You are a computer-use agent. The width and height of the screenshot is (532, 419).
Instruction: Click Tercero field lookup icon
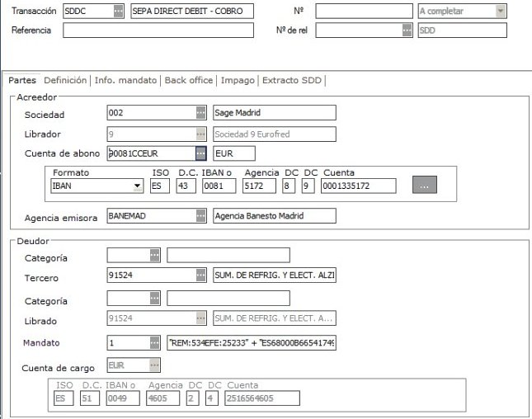point(200,275)
